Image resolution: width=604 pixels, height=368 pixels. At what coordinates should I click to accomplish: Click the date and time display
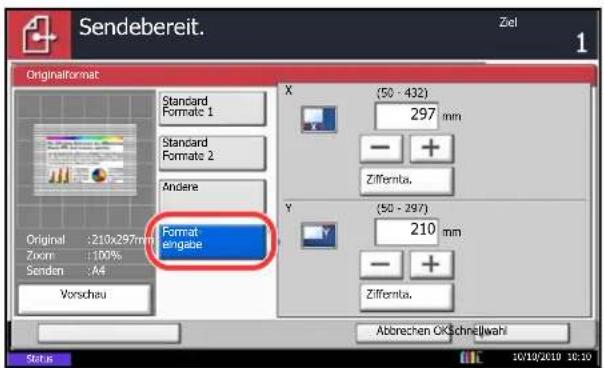tap(551, 357)
